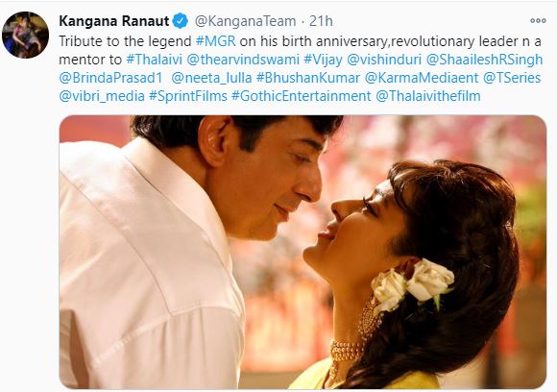Click the blue verified badge icon
This screenshot has height=392, width=557.
(181, 21)
